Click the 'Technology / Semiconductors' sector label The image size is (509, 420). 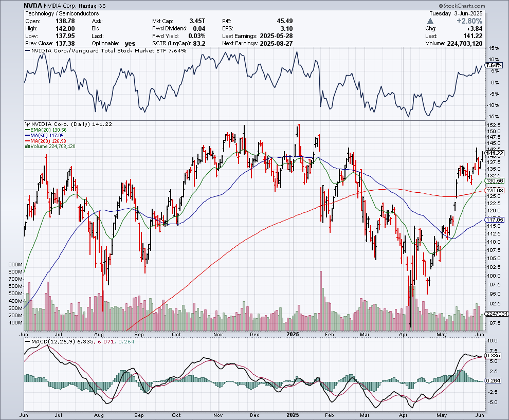pos(62,13)
